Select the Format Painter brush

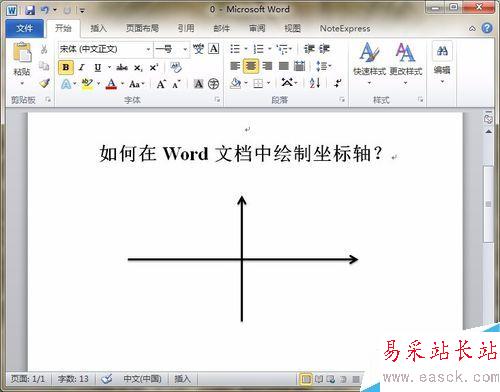coord(44,83)
